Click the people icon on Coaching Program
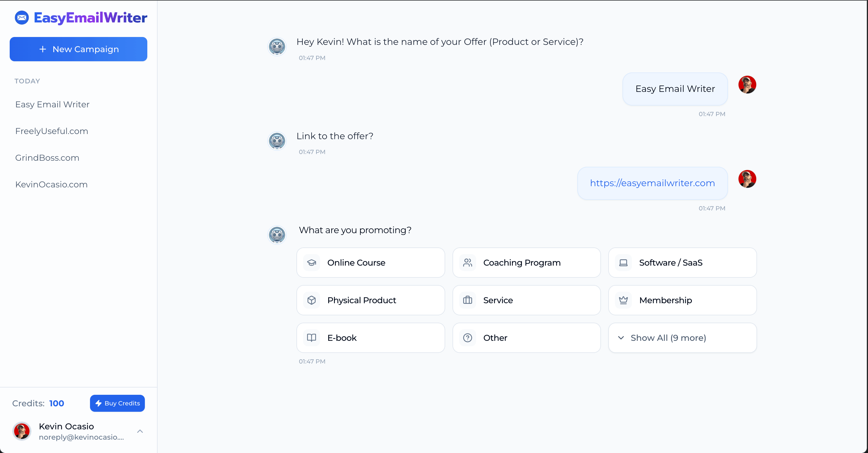 click(468, 263)
